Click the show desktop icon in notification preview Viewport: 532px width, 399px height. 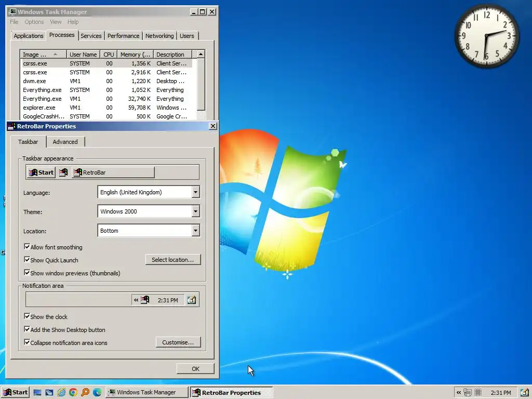[x=192, y=300]
